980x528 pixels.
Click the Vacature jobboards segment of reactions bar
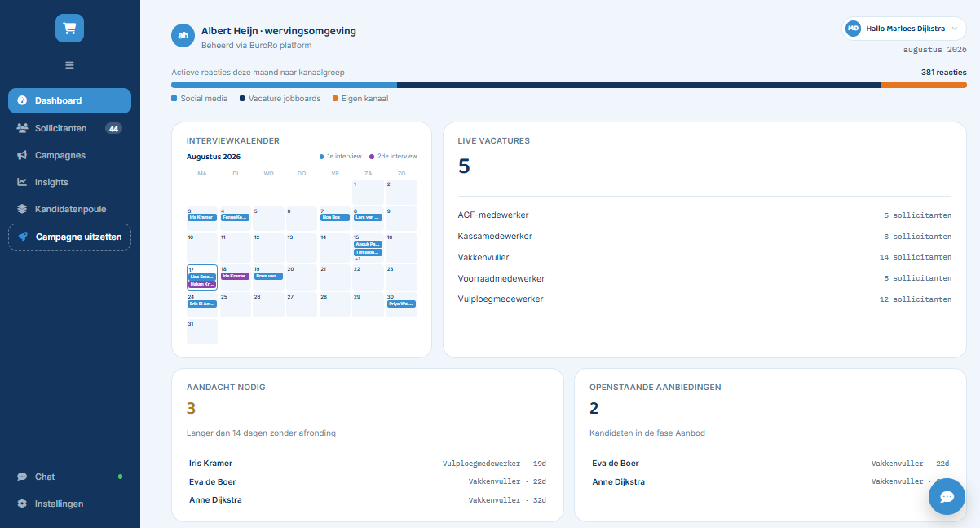coord(639,84)
